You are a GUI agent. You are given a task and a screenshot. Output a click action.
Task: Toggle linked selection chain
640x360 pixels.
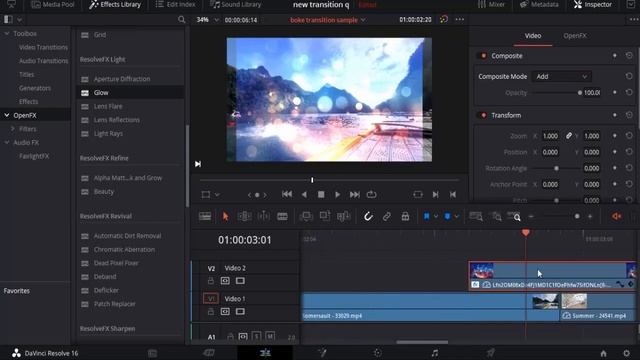tap(387, 216)
